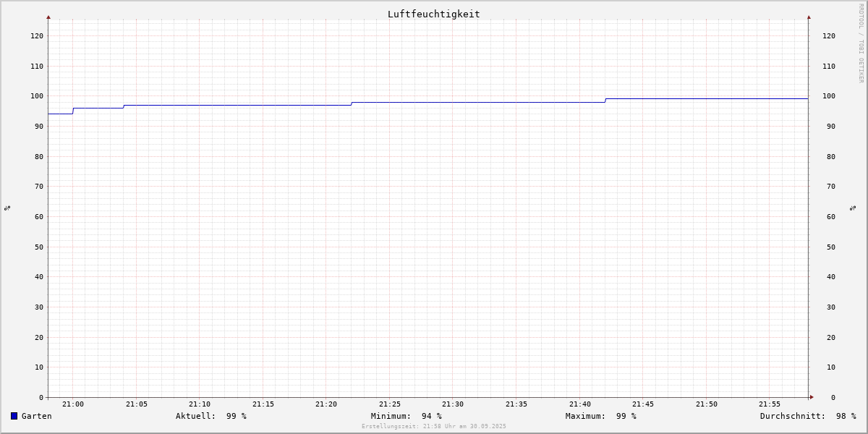The width and height of the screenshot is (868, 434).
Task: Click the Erstellungszeit timestamp footer text
Action: click(434, 427)
